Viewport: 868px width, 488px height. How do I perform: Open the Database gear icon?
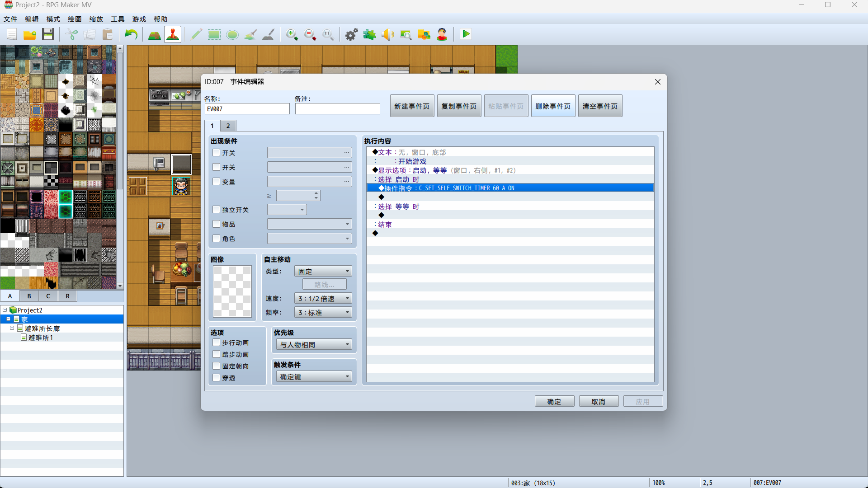[x=352, y=34]
